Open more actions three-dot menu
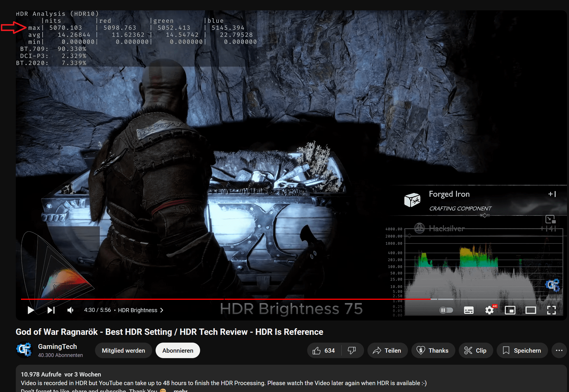 (x=559, y=350)
